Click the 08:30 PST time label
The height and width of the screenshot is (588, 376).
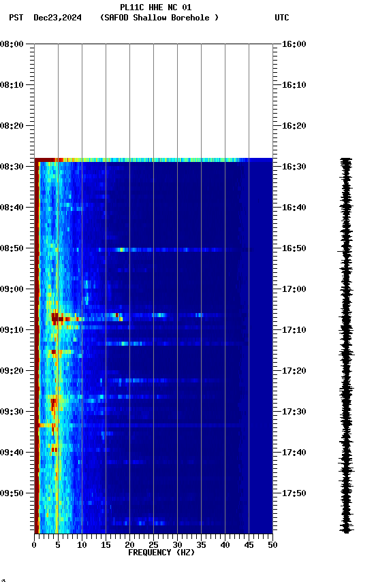tap(12, 167)
